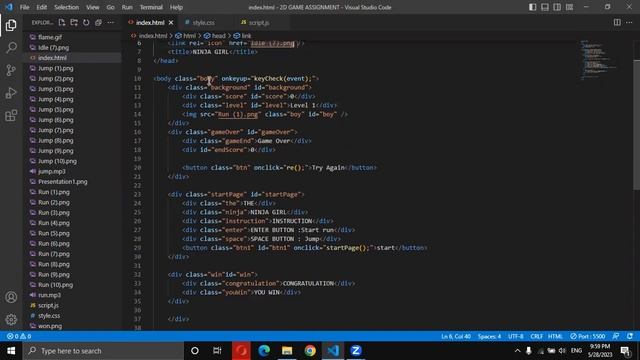Toggle the bottom panel layout icon
The image size is (640, 360).
pos(545,7)
